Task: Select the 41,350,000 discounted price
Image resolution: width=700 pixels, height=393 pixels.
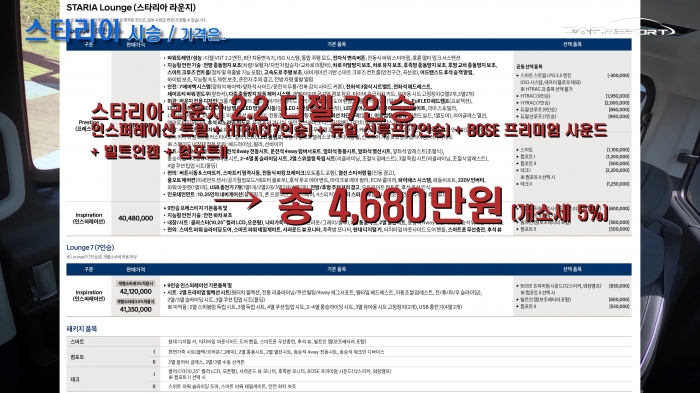Action: coord(135,309)
